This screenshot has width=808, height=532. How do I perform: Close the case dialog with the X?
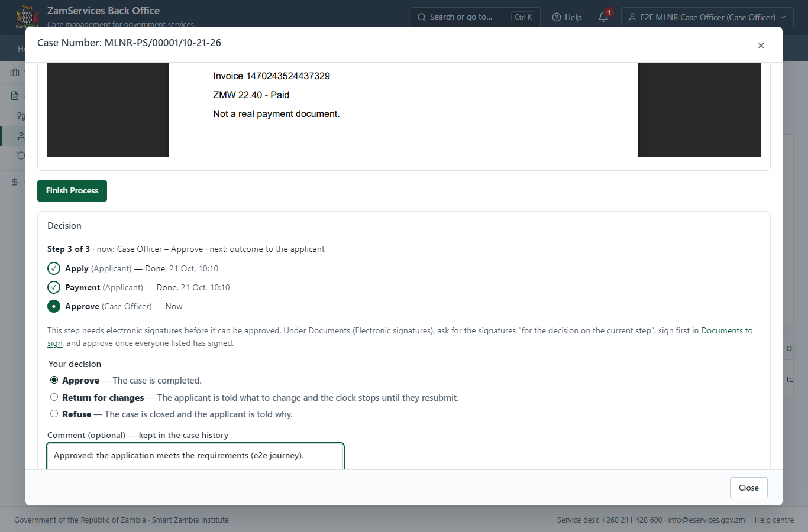pyautogui.click(x=761, y=46)
